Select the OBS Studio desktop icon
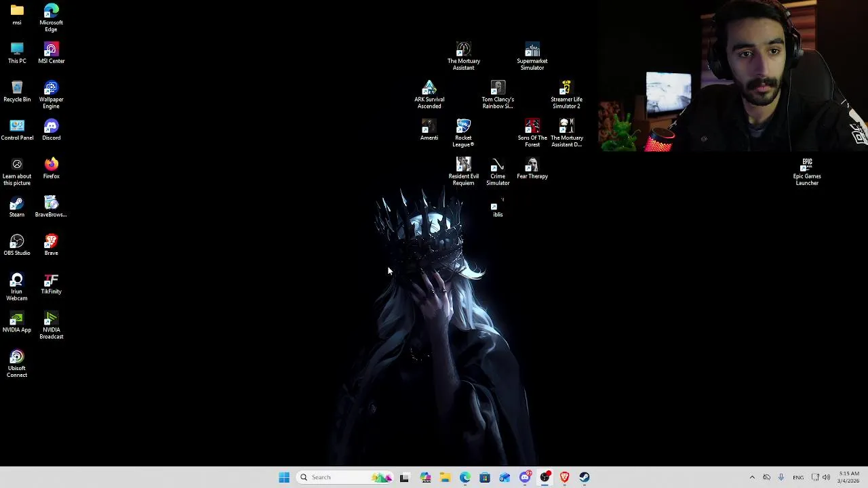Image resolution: width=868 pixels, height=488 pixels. [x=17, y=245]
